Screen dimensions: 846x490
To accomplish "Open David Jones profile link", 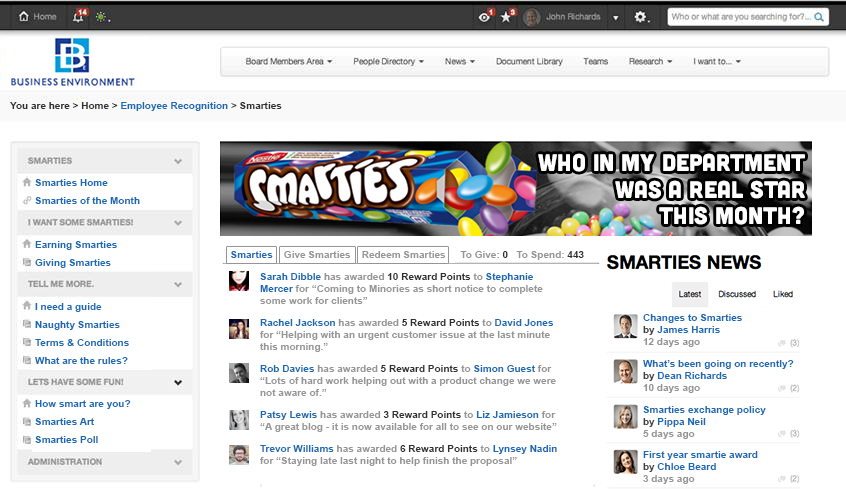I will [524, 323].
